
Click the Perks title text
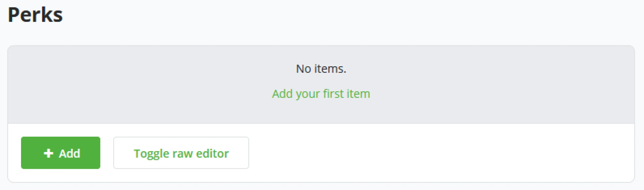[35, 15]
